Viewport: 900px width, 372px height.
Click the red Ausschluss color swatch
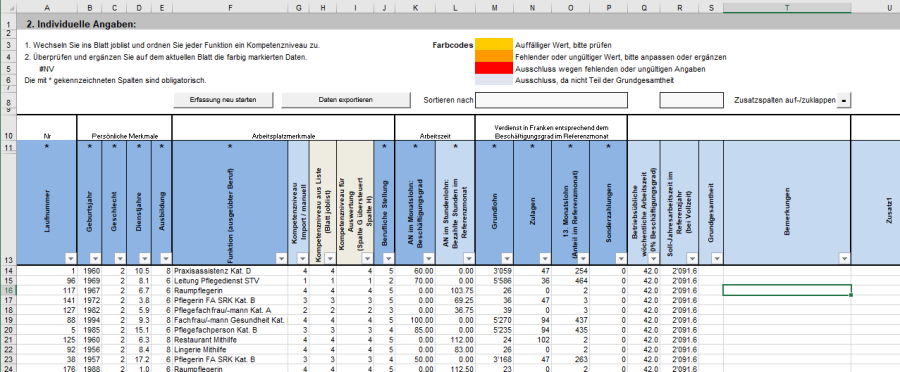(x=494, y=68)
